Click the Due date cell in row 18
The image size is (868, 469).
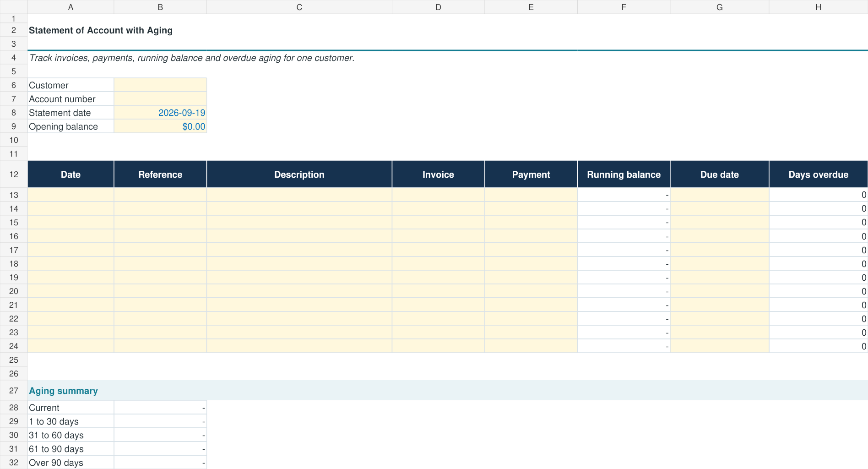tap(719, 263)
